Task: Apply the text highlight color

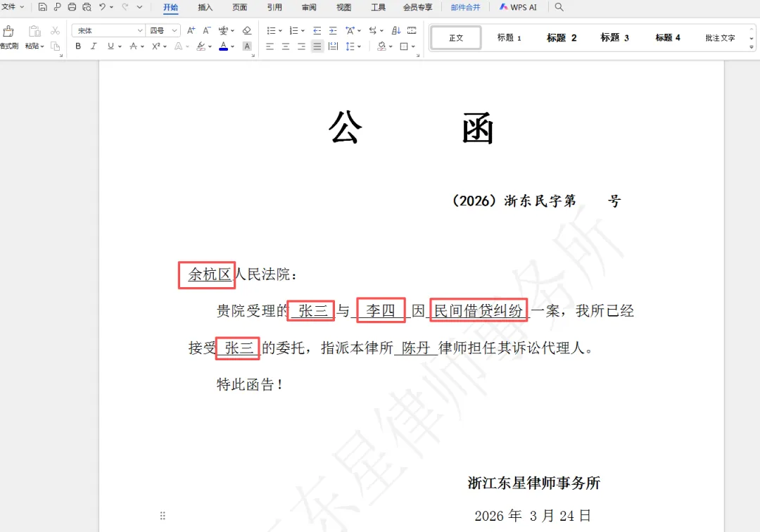Action: (x=201, y=46)
